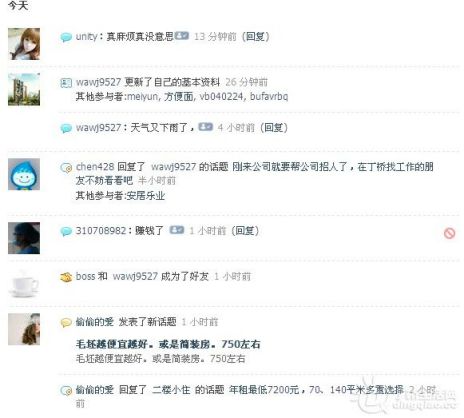
Task: Reply to wawj9527's 天气又下雨了 status
Action: 273,127
